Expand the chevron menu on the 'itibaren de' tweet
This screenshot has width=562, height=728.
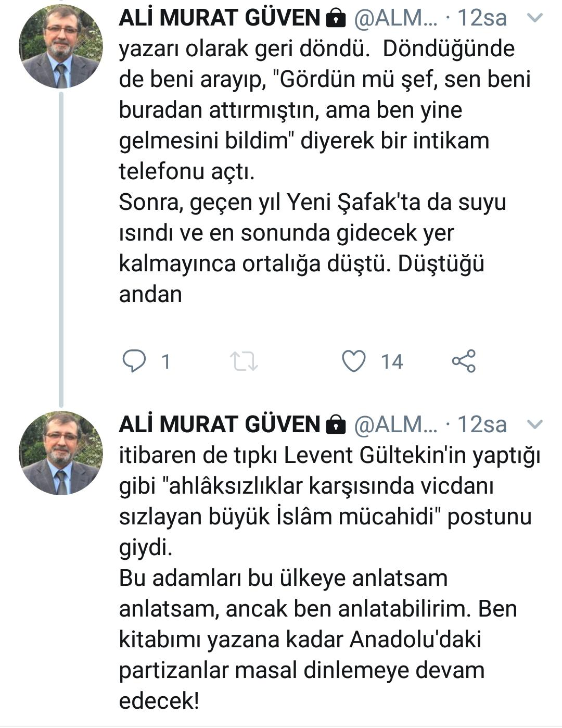tap(534, 424)
